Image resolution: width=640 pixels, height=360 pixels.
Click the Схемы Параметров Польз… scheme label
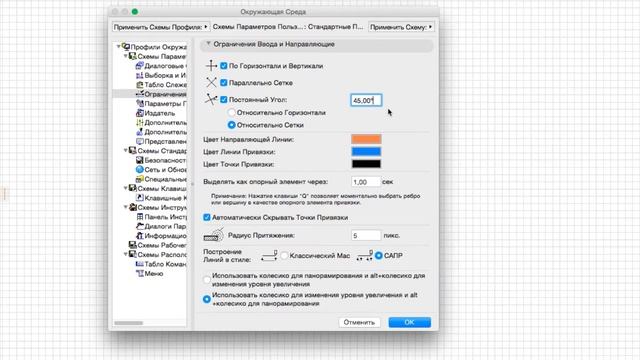click(x=288, y=27)
